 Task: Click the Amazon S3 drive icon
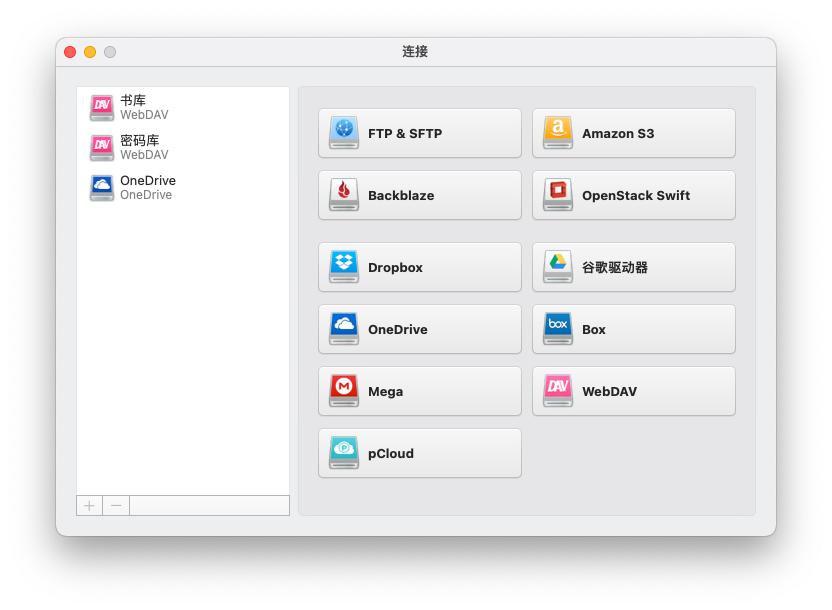[558, 133]
